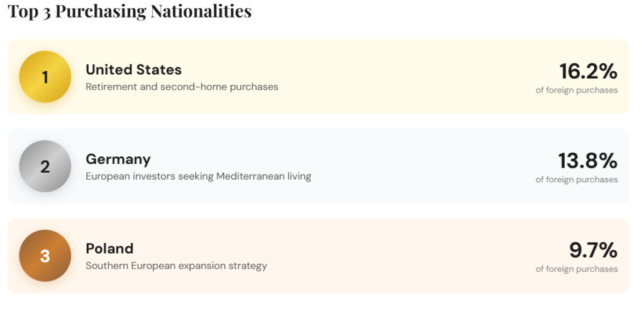Click 'Retirement and second-home purchases' description
Screen dimensions: 644x314
coord(182,87)
